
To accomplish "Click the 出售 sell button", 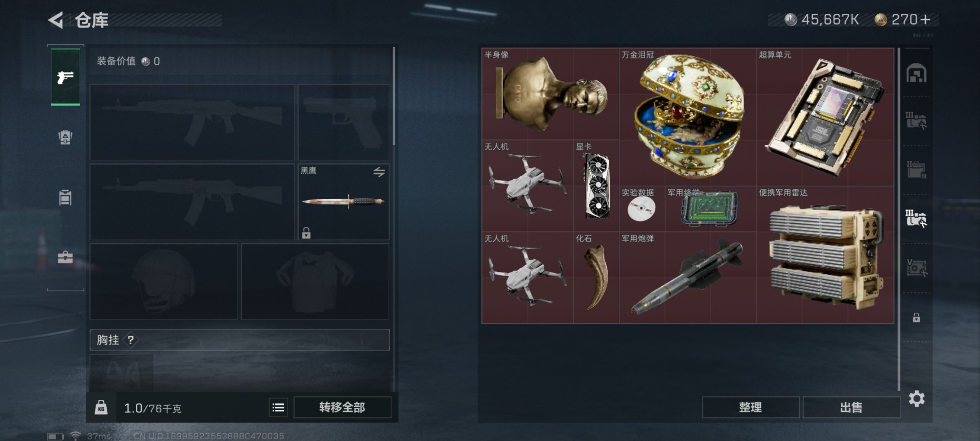I will click(x=851, y=407).
